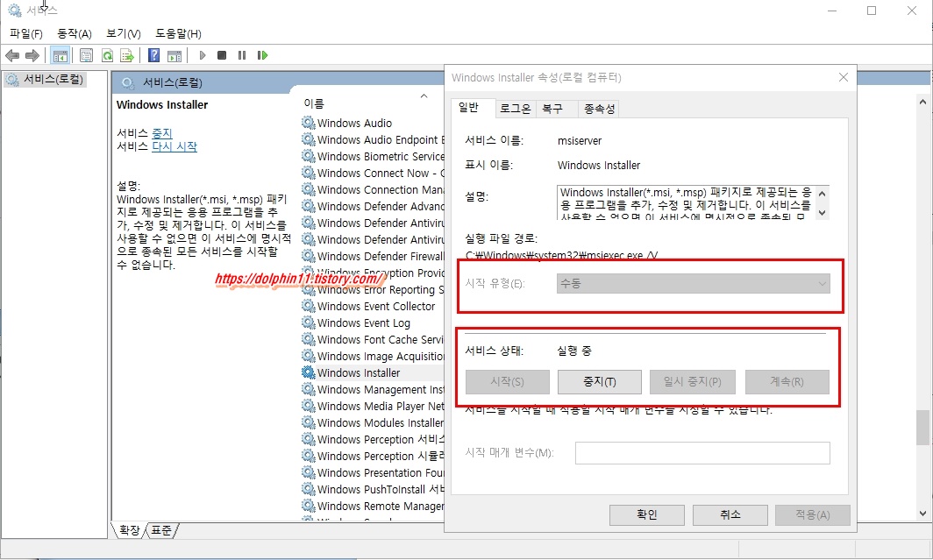Viewport: 933px width, 560px height.
Task: Click the 중지 service link
Action: pyautogui.click(x=162, y=133)
